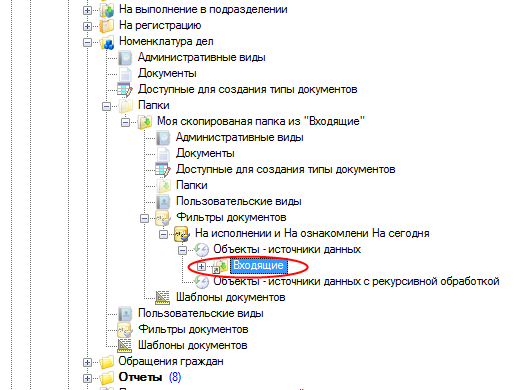
Task: Click the 'Номенклатура дел' folder icon
Action: pyautogui.click(x=107, y=42)
